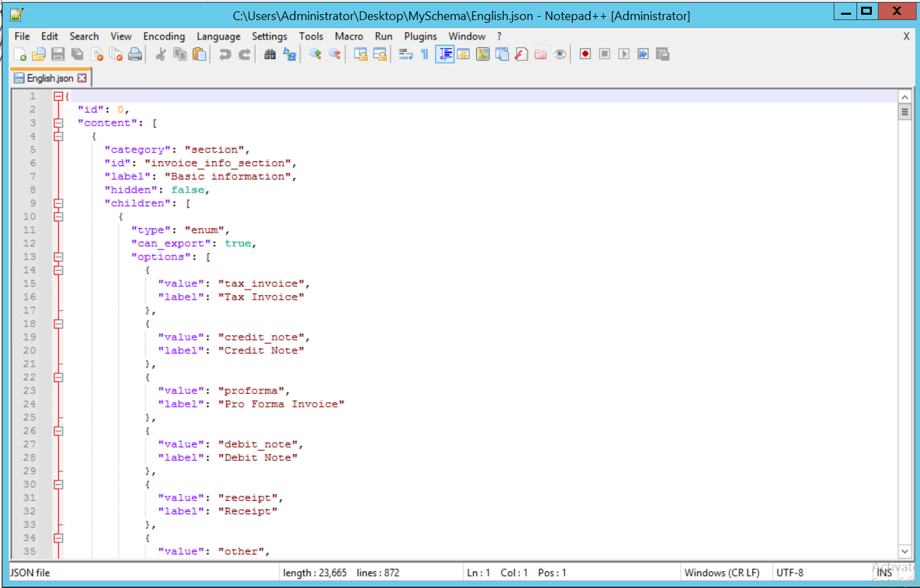Collapse the options array fold marker
Image resolution: width=920 pixels, height=588 pixels.
(58, 256)
